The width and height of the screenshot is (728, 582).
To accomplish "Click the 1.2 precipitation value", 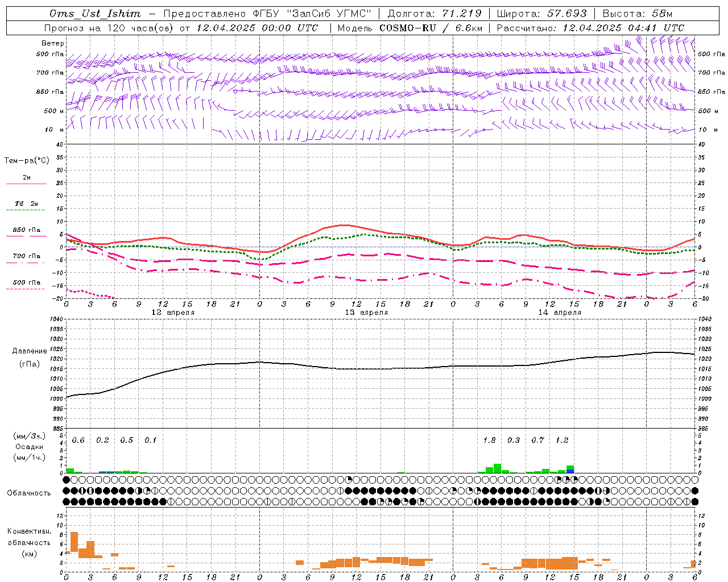I will pyautogui.click(x=562, y=440).
